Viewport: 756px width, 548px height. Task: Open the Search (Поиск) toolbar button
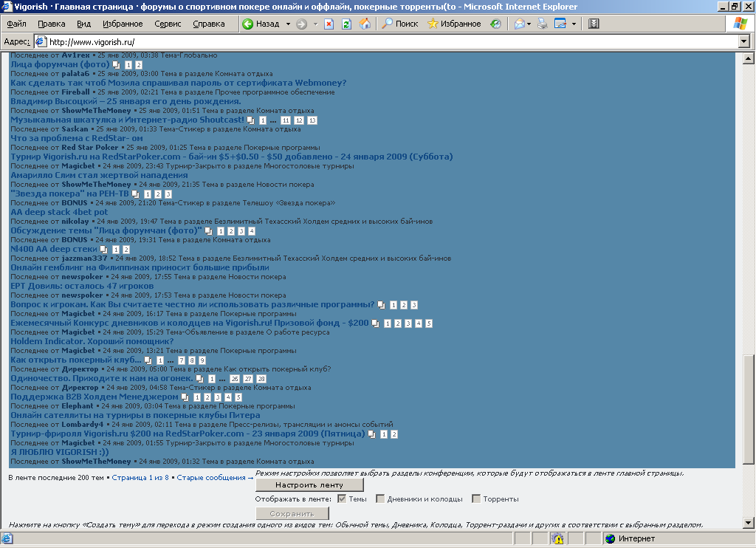click(399, 24)
